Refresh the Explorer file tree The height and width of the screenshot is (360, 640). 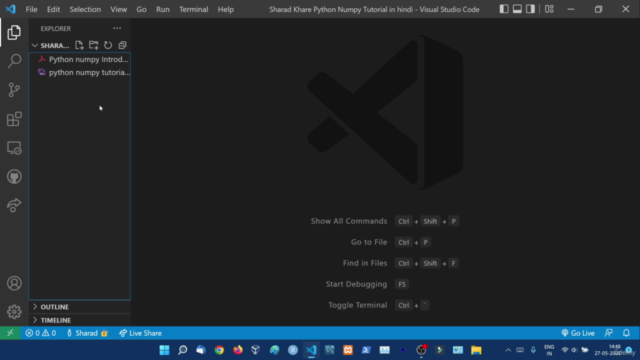coord(108,45)
